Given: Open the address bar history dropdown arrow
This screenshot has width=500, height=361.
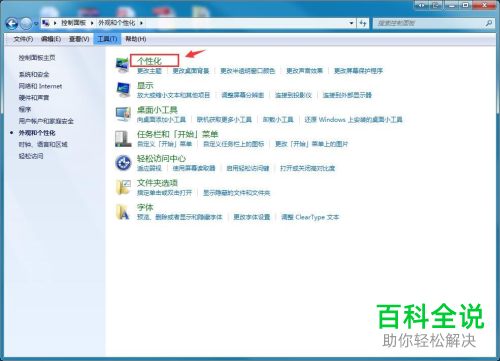Looking at the screenshot, I should coord(351,23).
